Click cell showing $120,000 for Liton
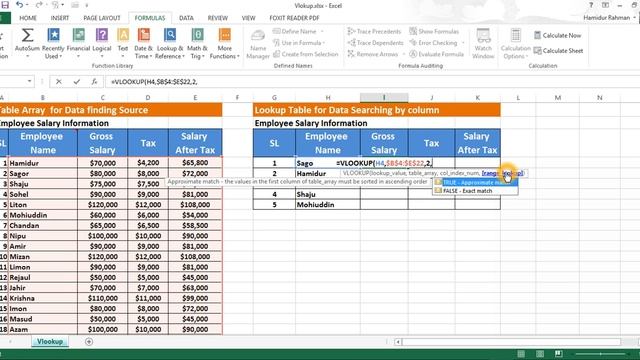The height and width of the screenshot is (360, 640). point(102,204)
